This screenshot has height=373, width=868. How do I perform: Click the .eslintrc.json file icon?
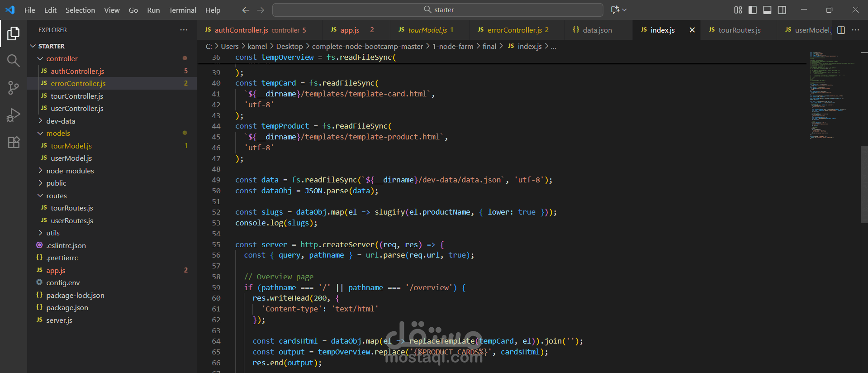(x=39, y=245)
